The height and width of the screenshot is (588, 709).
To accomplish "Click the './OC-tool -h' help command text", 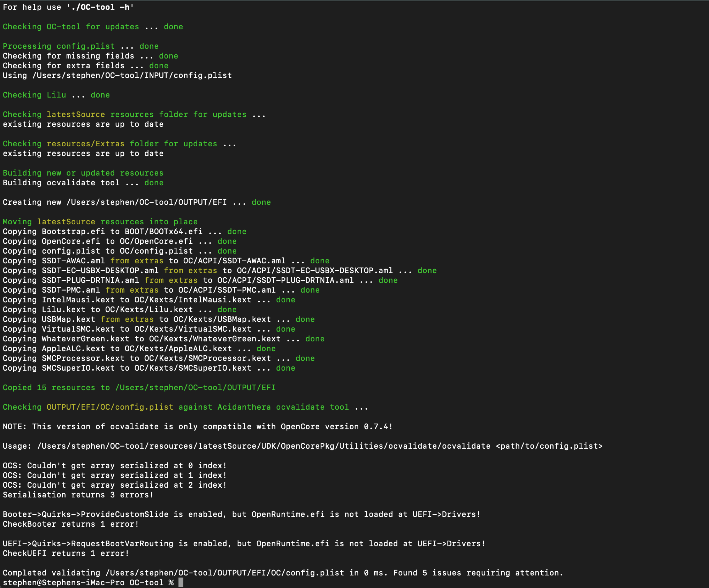I will coord(100,7).
